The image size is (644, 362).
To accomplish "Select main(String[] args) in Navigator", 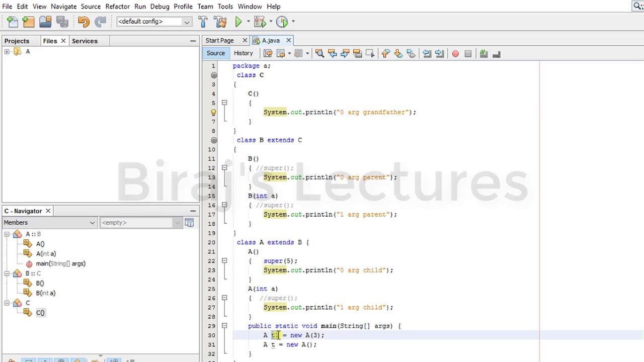I will (60, 263).
